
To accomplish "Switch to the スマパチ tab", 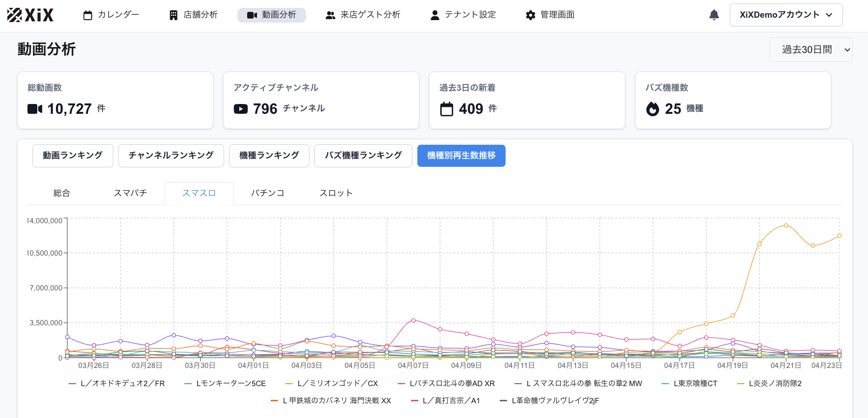I will click(130, 193).
